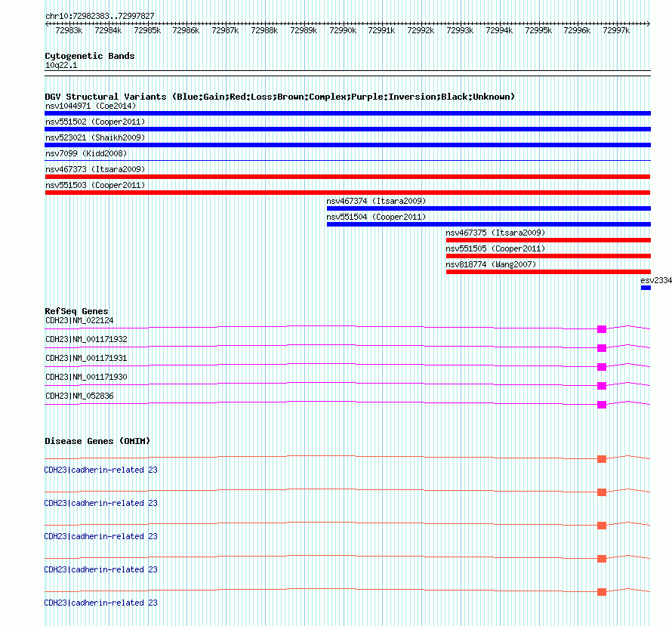The height and width of the screenshot is (626, 672).
Task: Click the chr10:72982383..72997827 coordinate label
Action: pos(100,16)
